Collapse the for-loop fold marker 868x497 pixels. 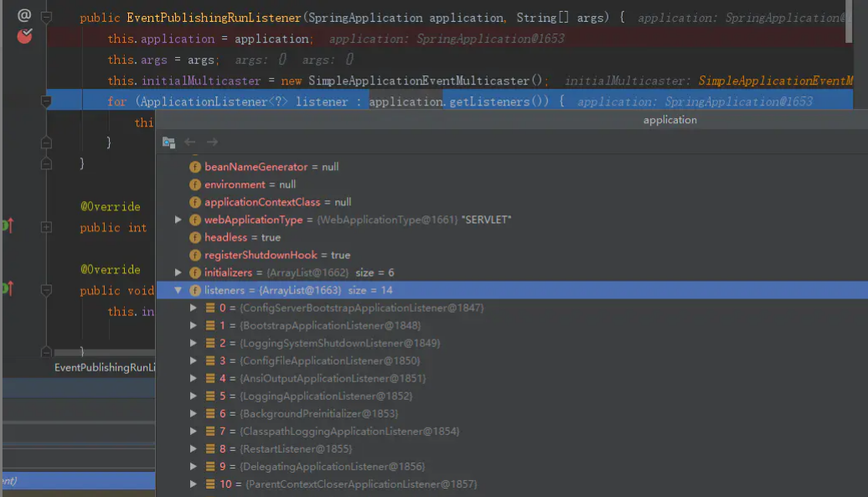pos(47,101)
